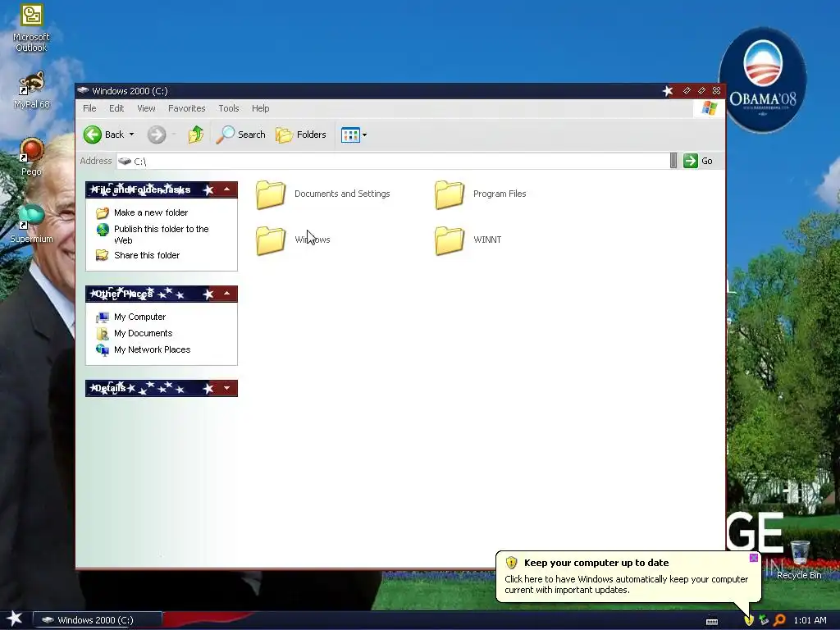The width and height of the screenshot is (840, 630).
Task: Open address bar dropdown
Action: pos(673,161)
